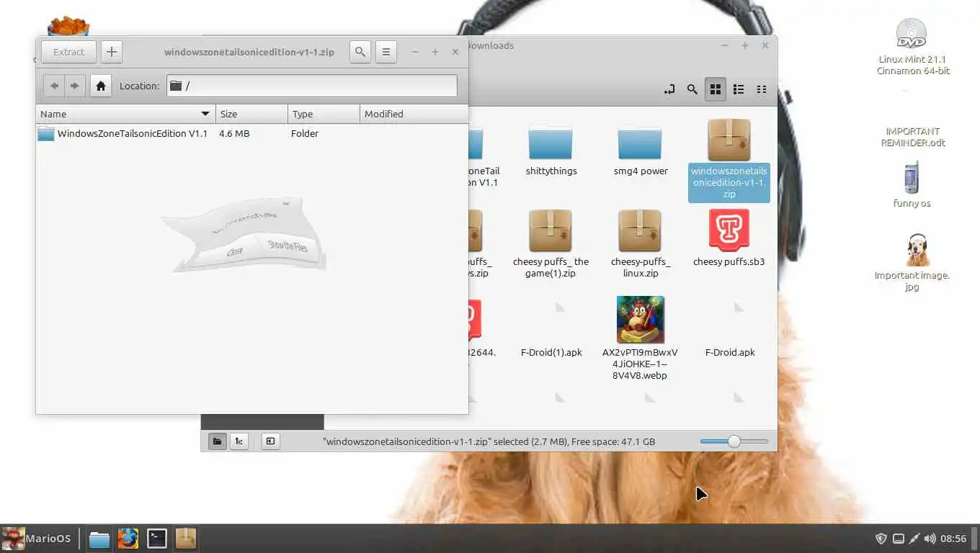Close the Archive Manager window

point(455,52)
